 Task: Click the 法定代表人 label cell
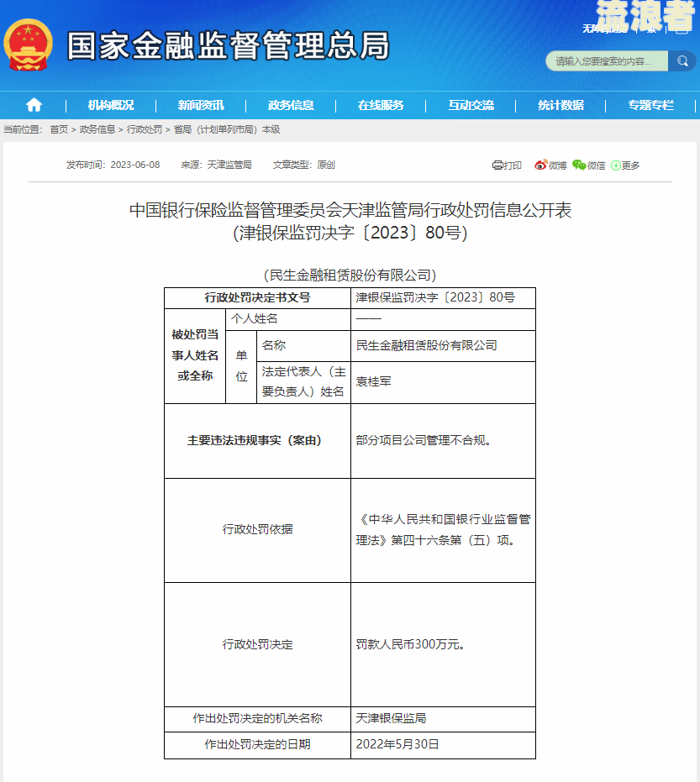pyautogui.click(x=304, y=382)
